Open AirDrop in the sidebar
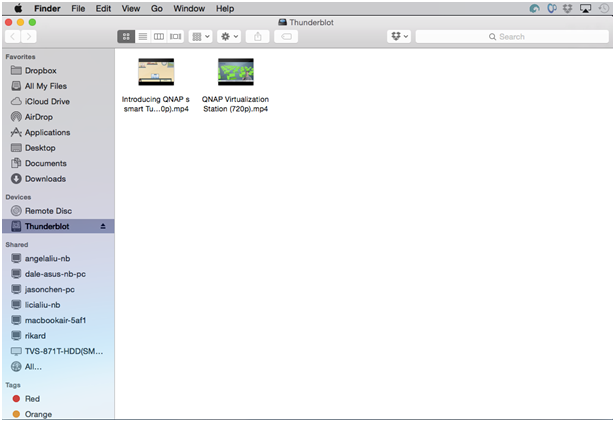This screenshot has height=423, width=615. pyautogui.click(x=41, y=117)
